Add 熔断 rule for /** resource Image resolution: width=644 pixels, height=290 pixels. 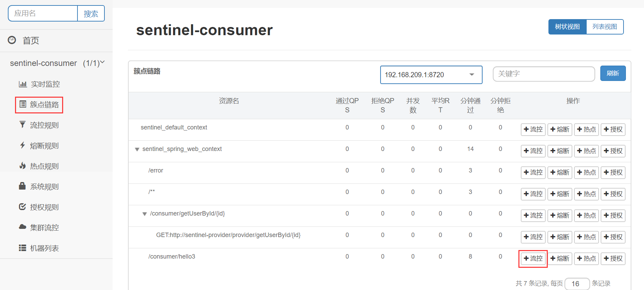coord(560,194)
